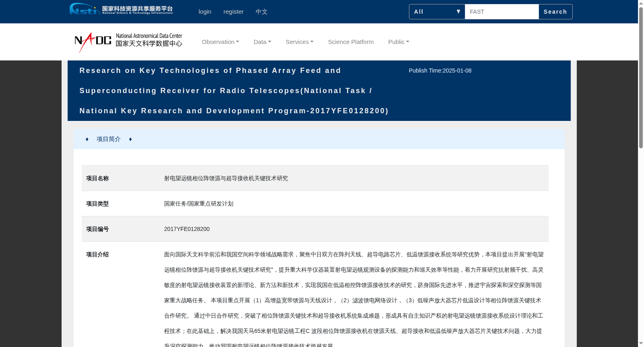
Task: Click the Search button
Action: pos(555,12)
